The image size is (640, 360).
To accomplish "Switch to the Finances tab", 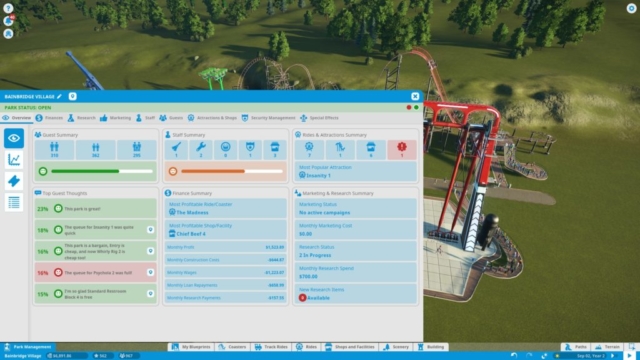I will tap(49, 118).
